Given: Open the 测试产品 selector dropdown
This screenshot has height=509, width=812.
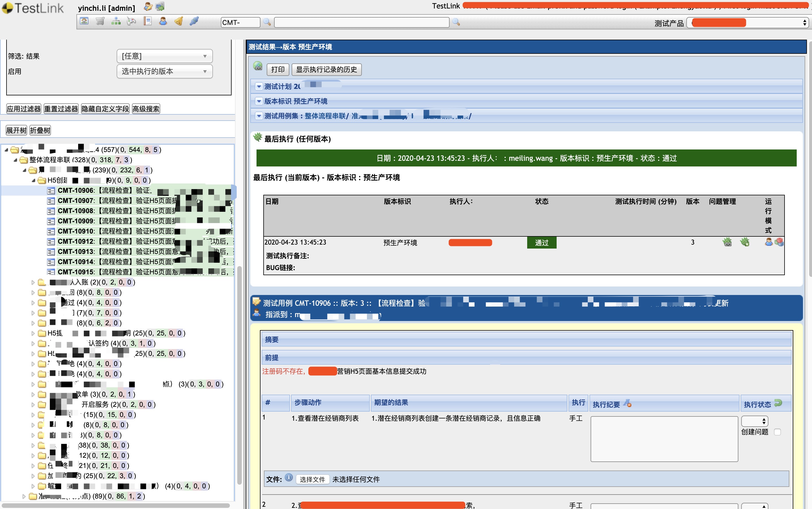Looking at the screenshot, I should [x=747, y=23].
